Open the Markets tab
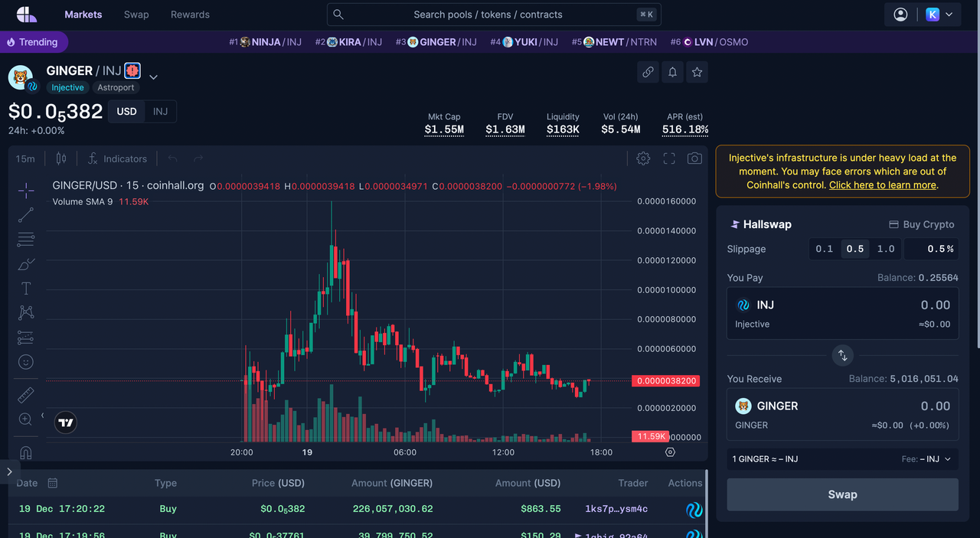This screenshot has width=980, height=538. click(x=83, y=15)
